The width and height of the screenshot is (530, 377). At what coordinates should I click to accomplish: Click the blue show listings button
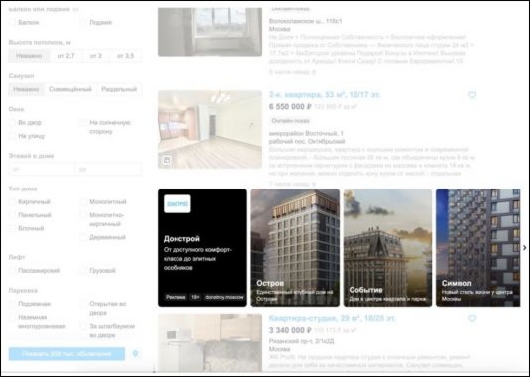67,354
